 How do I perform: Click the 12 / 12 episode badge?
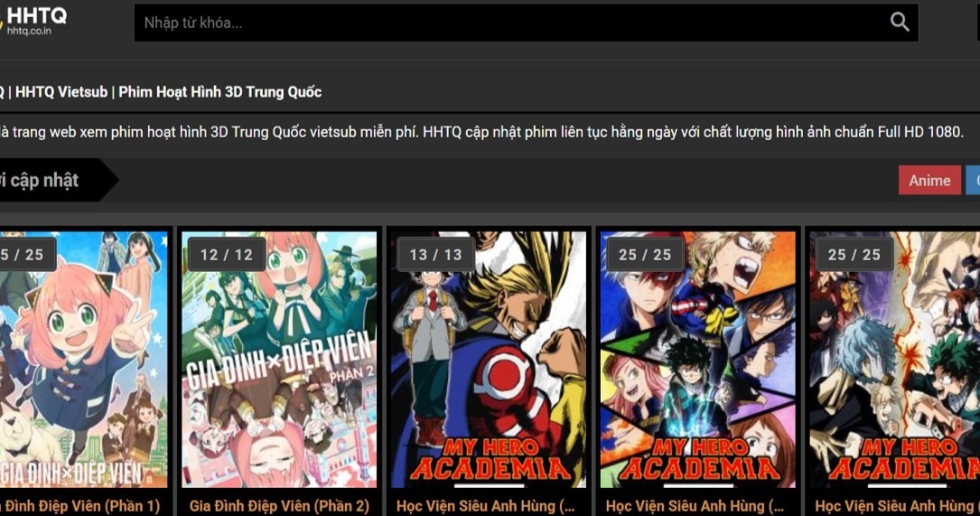(x=226, y=255)
